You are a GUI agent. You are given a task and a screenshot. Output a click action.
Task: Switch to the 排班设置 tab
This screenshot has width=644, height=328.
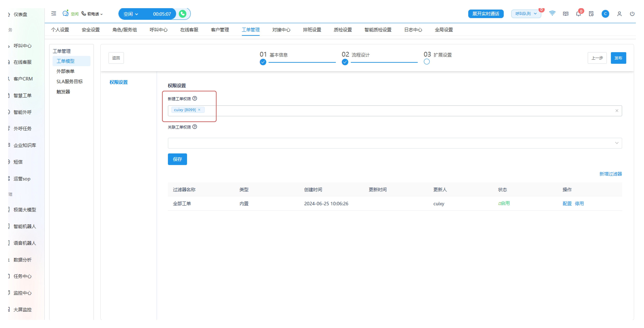coord(312,30)
